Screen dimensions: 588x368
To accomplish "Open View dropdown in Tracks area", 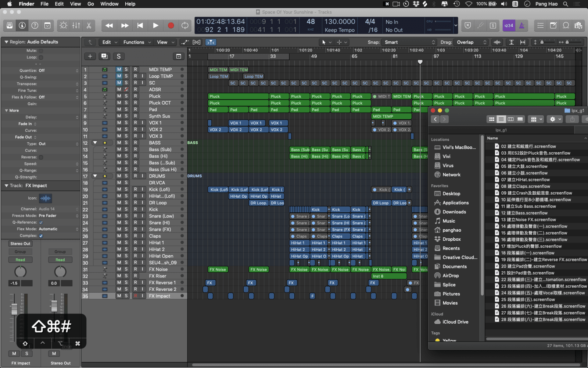I will point(165,42).
